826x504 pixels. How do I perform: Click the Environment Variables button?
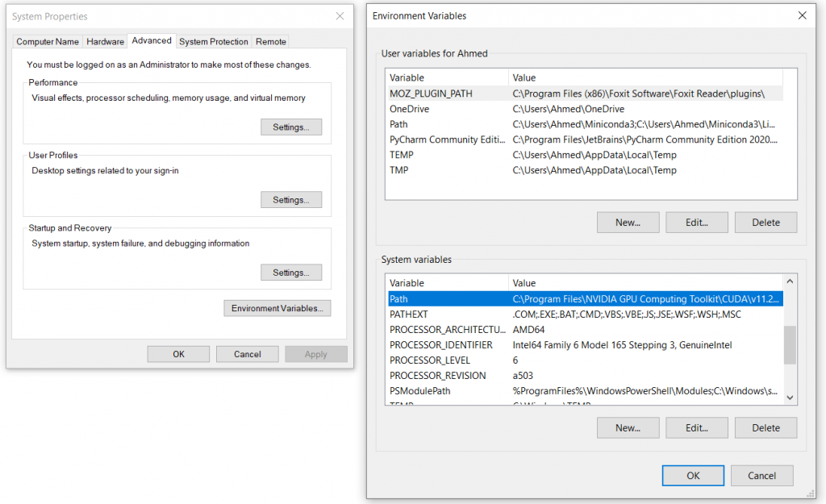pyautogui.click(x=277, y=308)
